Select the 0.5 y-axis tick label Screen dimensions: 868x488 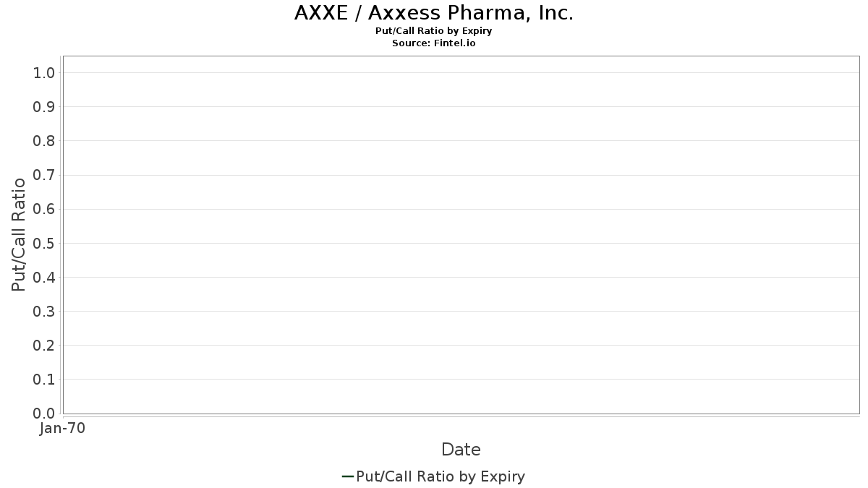pos(44,243)
